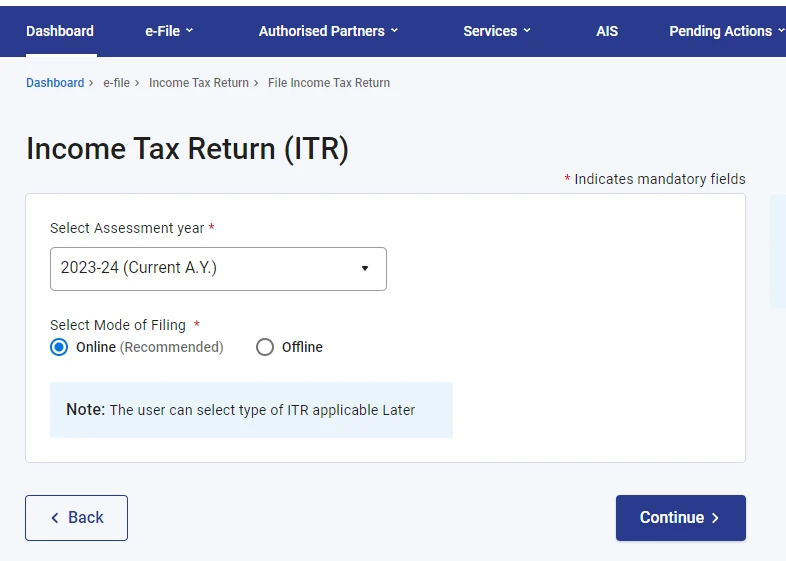The image size is (786, 561).
Task: Select the Offline filing mode radio
Action: click(265, 347)
